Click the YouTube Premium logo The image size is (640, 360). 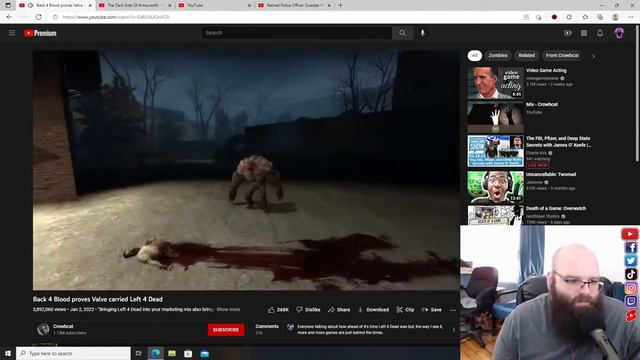[x=40, y=33]
